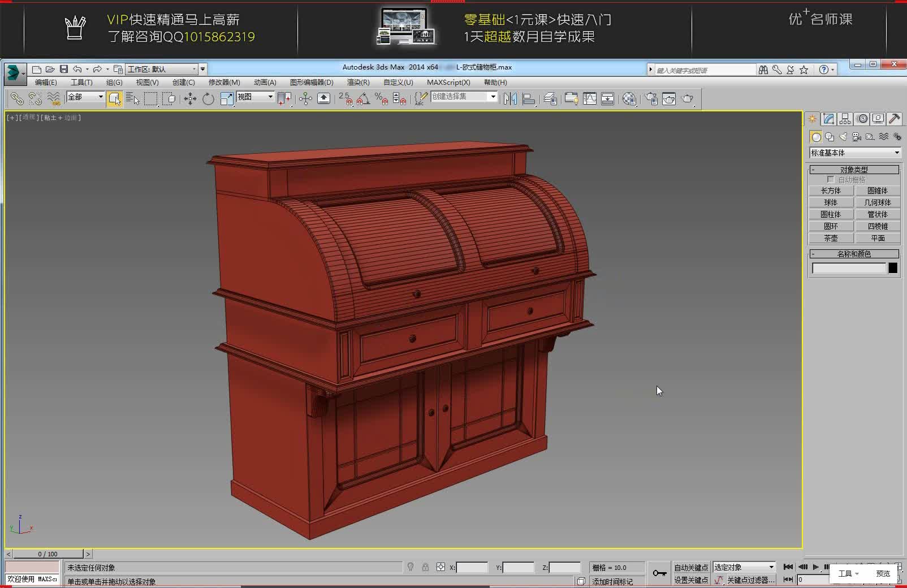Image resolution: width=907 pixels, height=588 pixels.
Task: Select the Select and Rotate tool
Action: [208, 98]
